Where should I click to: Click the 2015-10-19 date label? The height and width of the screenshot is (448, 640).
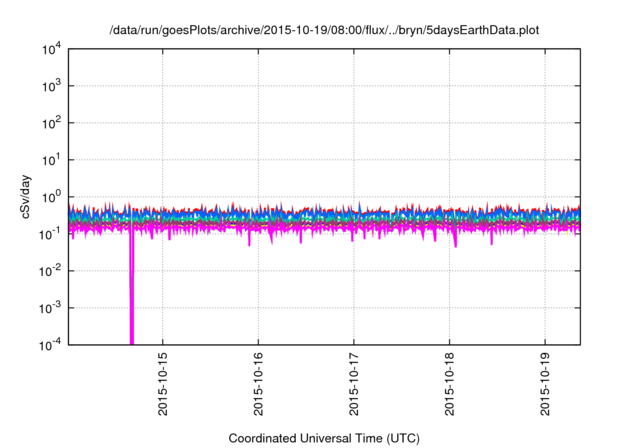click(545, 384)
